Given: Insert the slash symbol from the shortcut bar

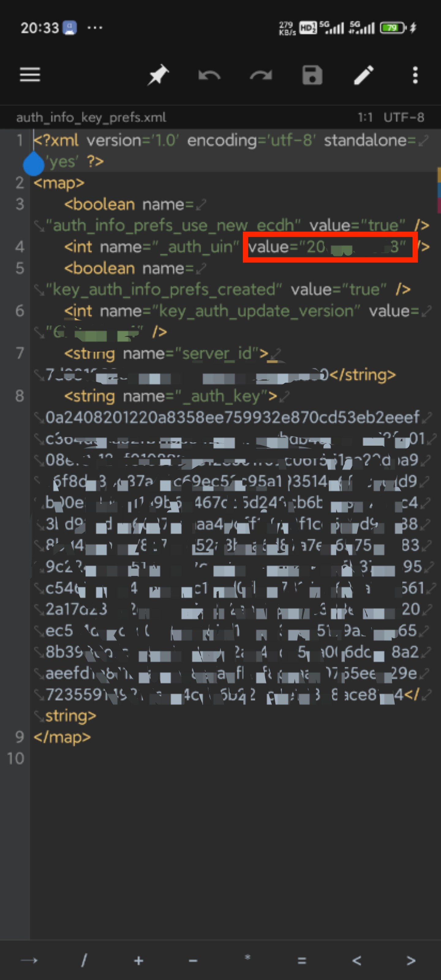Looking at the screenshot, I should click(x=84, y=961).
